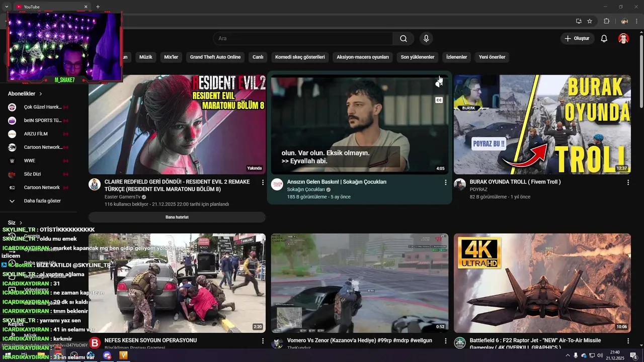Viewport: 644px width, 362px height.
Task: Select the Son yüklenenler chip
Action: (x=418, y=57)
